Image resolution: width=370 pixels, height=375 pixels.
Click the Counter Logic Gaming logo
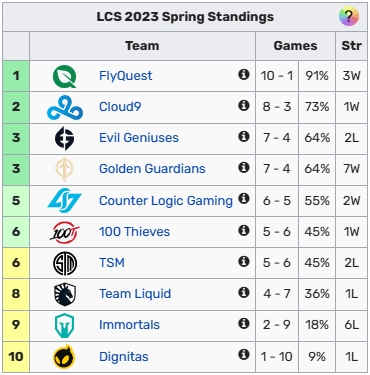tap(65, 200)
